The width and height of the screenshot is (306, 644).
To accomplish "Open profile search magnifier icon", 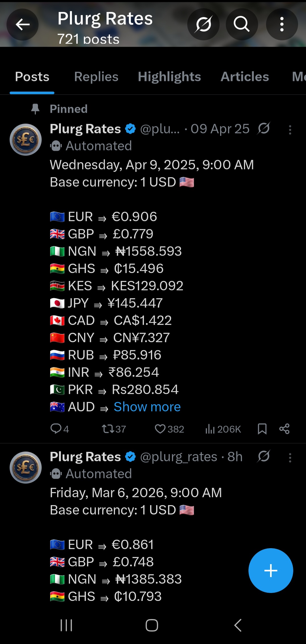I will tap(242, 24).
